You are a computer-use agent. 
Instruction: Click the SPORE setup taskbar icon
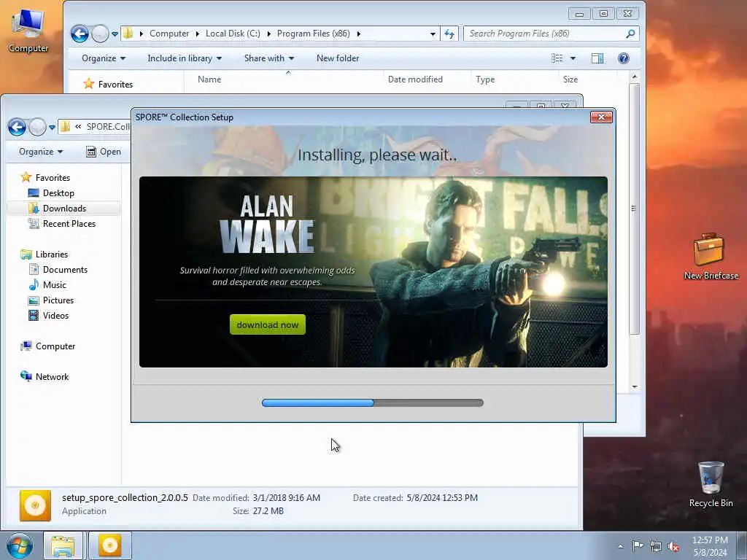[109, 545]
